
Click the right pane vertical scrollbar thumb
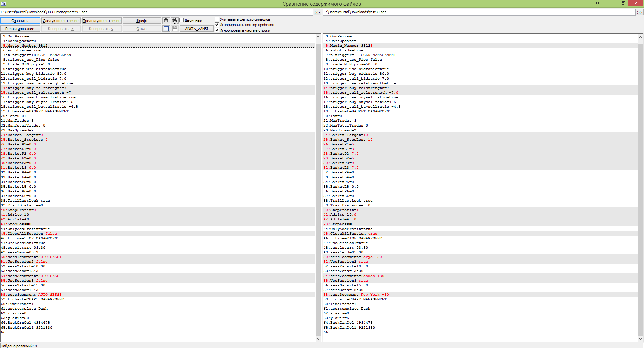pyautogui.click(x=640, y=190)
